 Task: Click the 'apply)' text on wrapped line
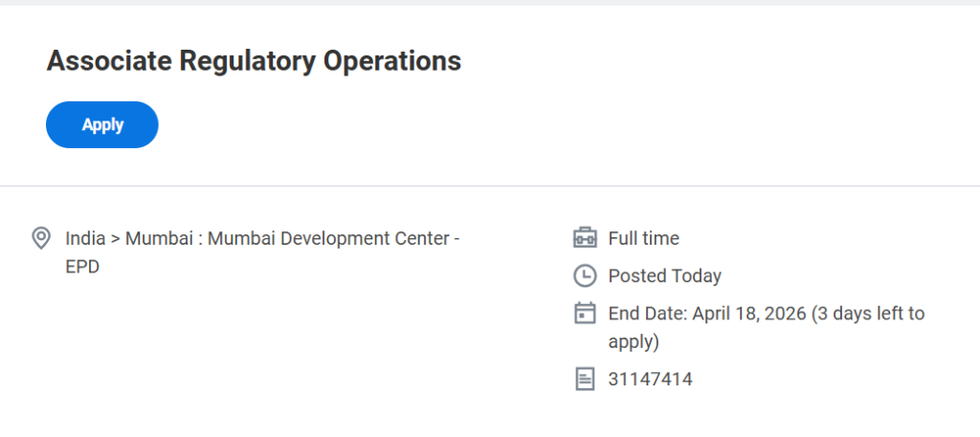[x=634, y=341]
